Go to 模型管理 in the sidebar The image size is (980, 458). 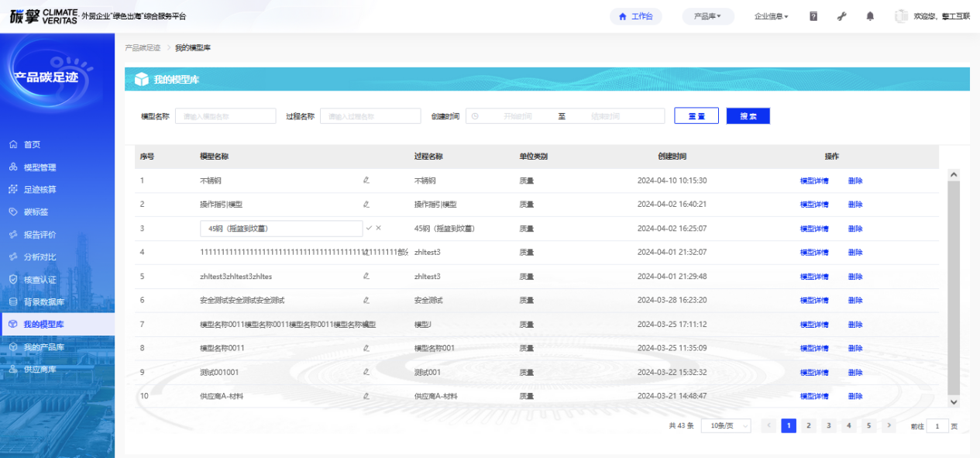coord(40,167)
